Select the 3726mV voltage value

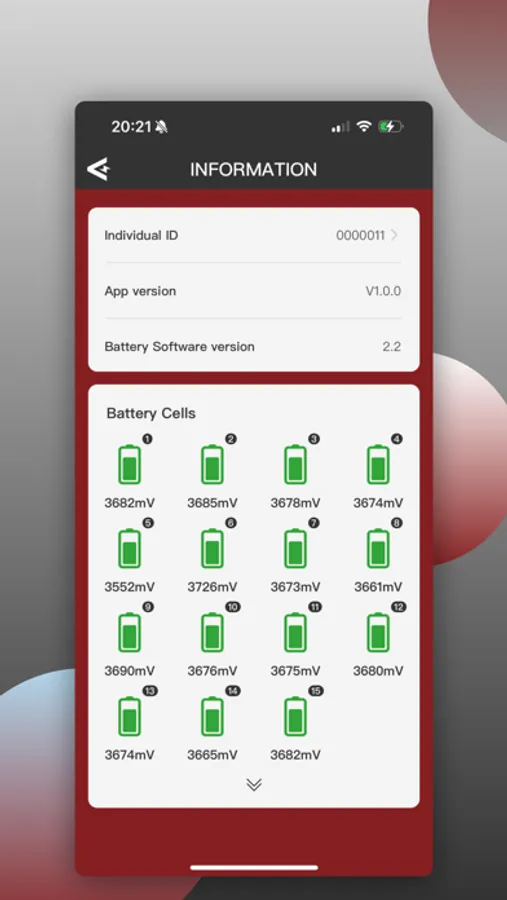[212, 587]
